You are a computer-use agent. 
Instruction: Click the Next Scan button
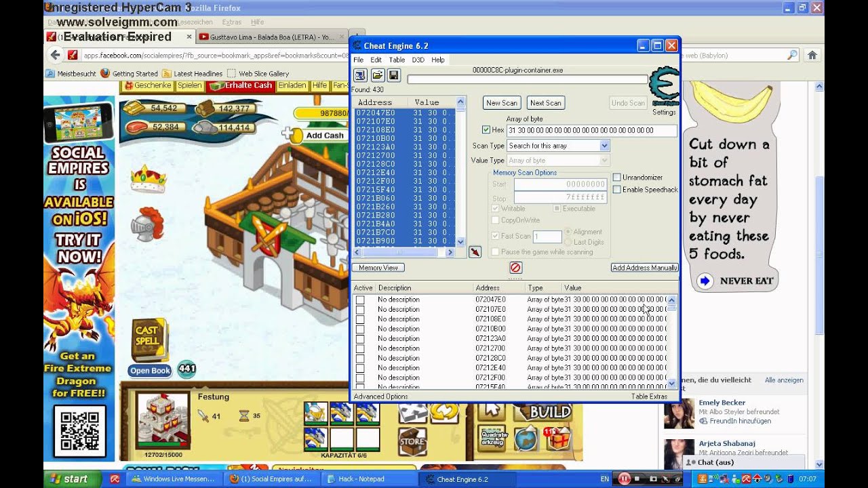[x=546, y=103]
